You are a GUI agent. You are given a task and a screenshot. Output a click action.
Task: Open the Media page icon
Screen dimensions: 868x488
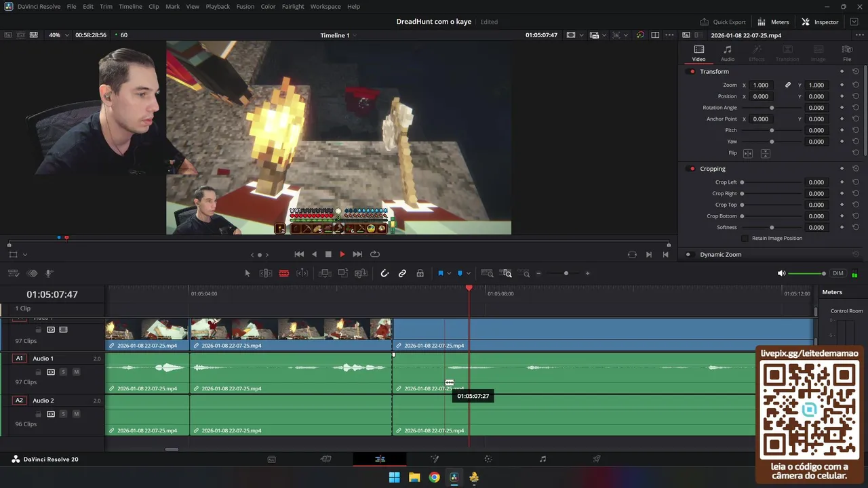271,459
